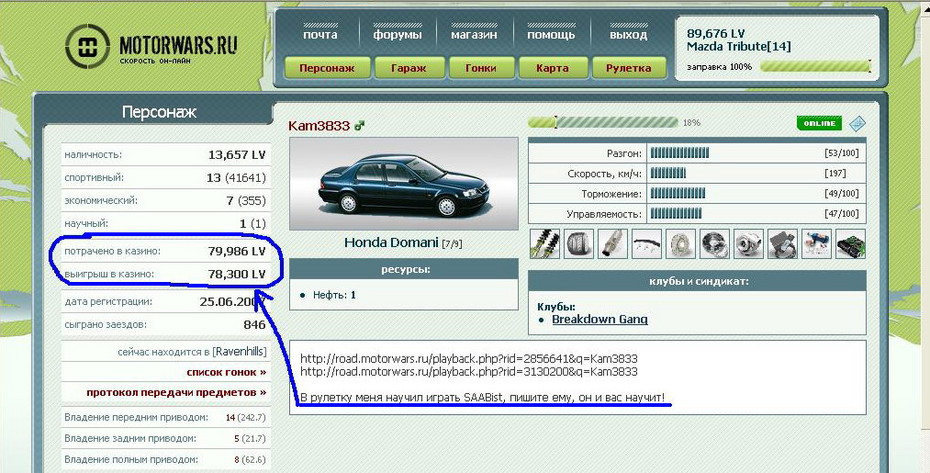The height and width of the screenshot is (473, 930).
Task: Click the ресурсы section header
Action: [403, 269]
